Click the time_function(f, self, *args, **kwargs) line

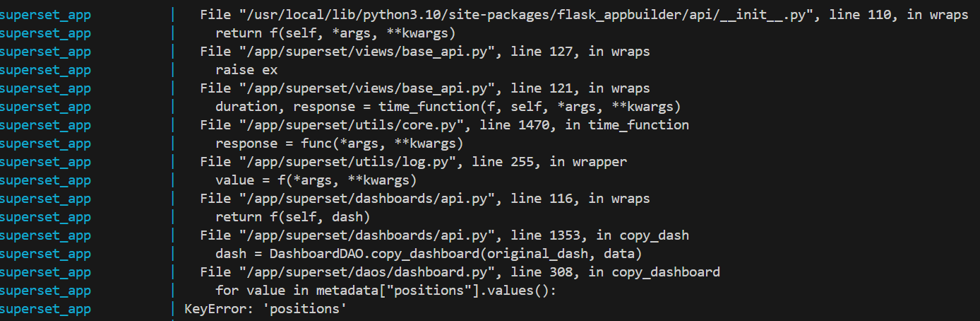coord(448,107)
